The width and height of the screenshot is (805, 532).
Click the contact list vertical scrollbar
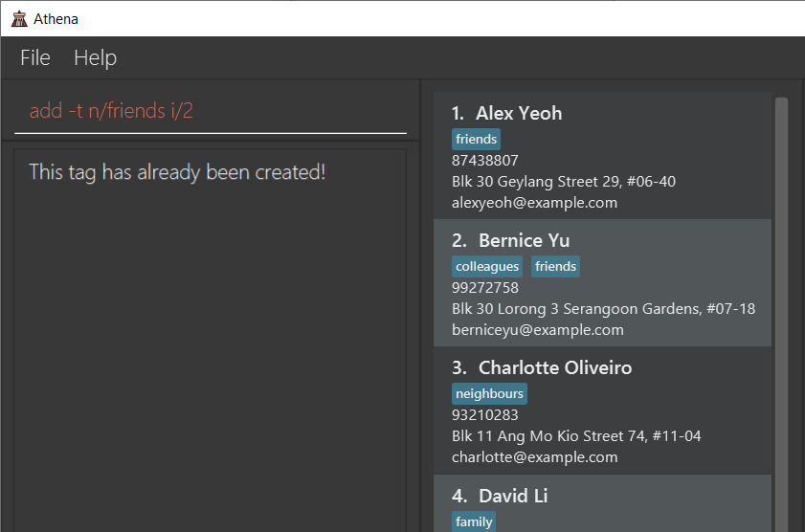point(781,314)
